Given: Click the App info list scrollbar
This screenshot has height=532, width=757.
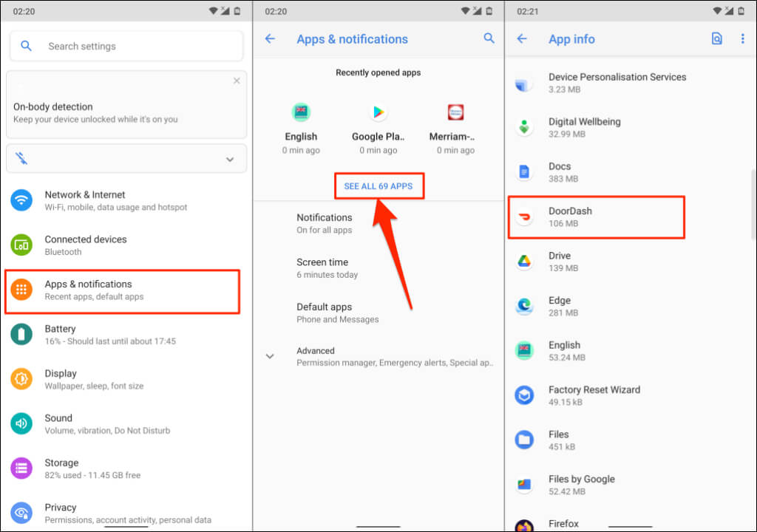Looking at the screenshot, I should pos(753,204).
